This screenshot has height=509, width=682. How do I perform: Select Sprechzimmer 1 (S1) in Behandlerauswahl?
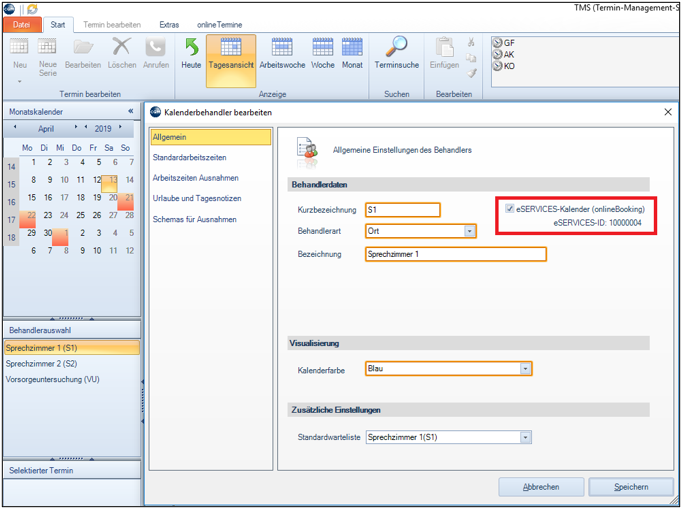[72, 348]
